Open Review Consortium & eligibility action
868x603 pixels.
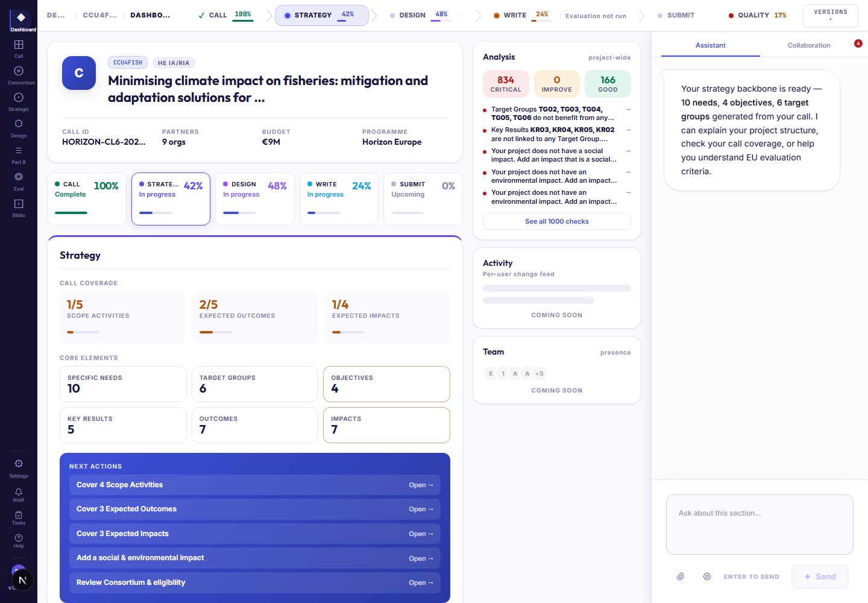tap(255, 582)
